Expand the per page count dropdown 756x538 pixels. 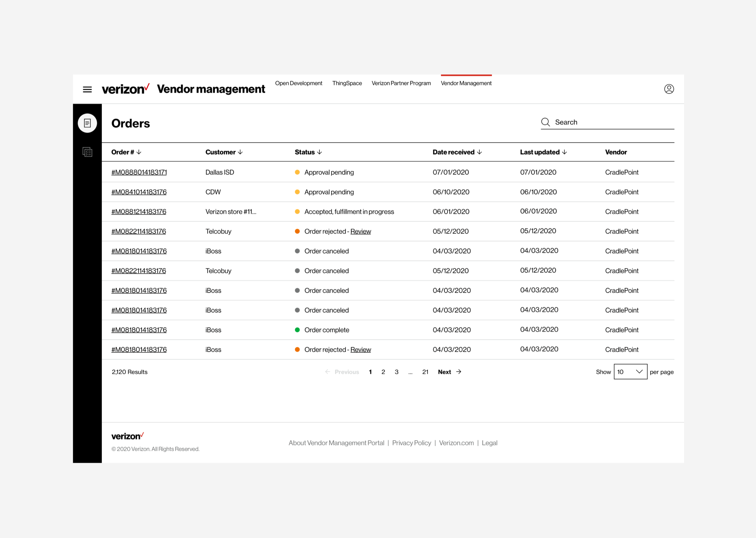point(631,372)
